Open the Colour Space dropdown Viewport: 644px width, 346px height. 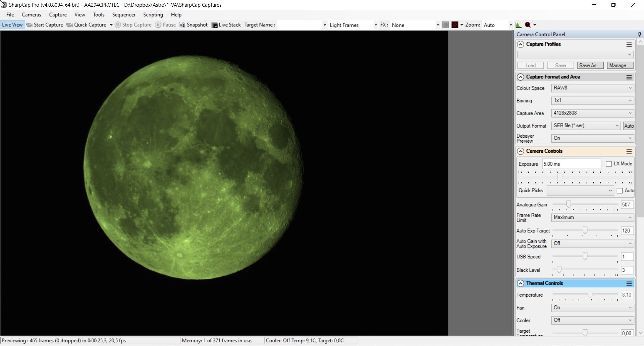593,88
